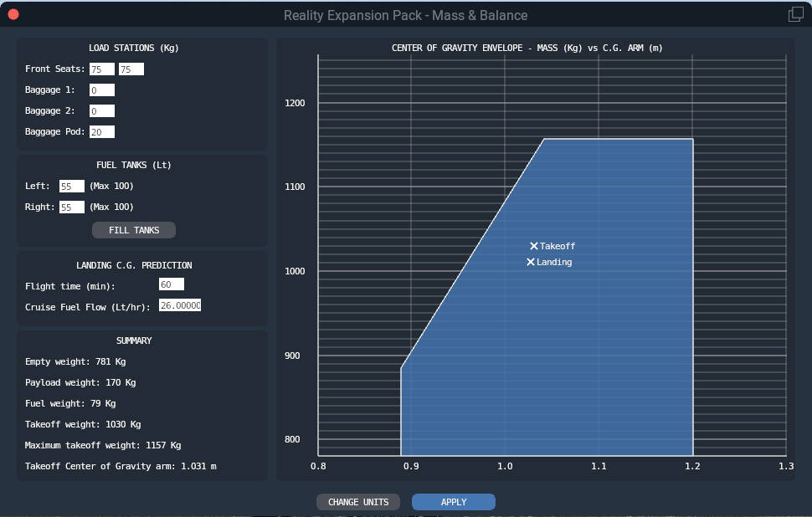Click the Takeoff X marker on chart
The width and height of the screenshot is (812, 517).
534,246
